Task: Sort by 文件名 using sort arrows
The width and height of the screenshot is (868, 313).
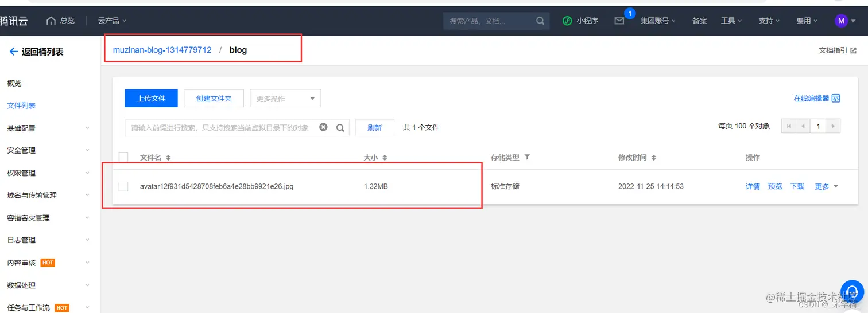Action: click(x=168, y=158)
